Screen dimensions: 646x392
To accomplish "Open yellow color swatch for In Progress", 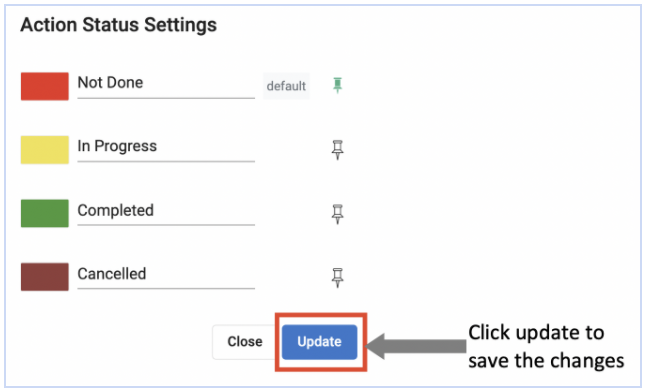I will [x=45, y=150].
